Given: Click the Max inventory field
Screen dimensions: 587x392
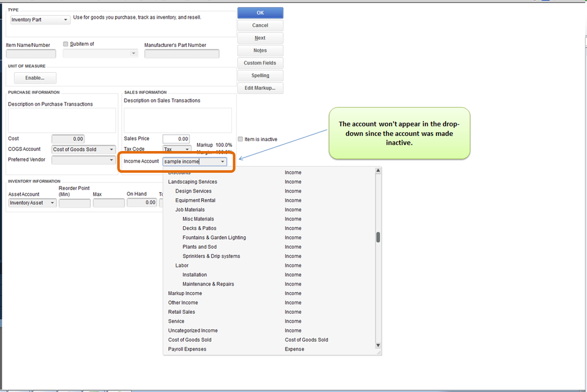Looking at the screenshot, I should 109,203.
